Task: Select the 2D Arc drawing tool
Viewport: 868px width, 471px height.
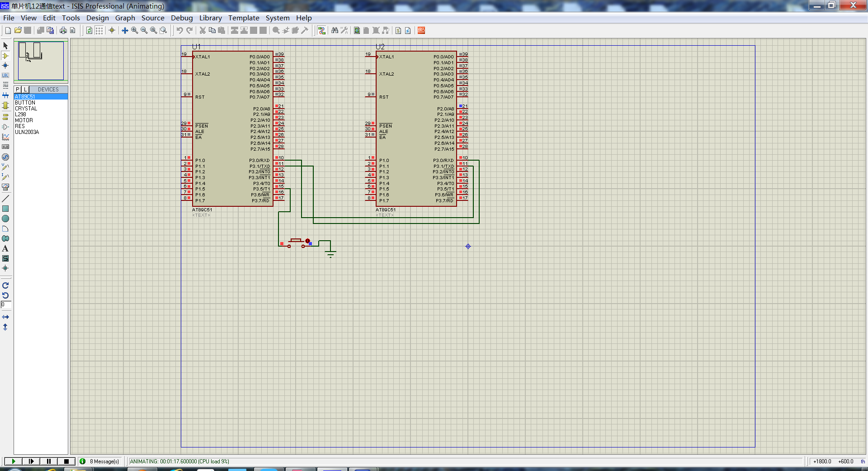Action: pos(5,228)
